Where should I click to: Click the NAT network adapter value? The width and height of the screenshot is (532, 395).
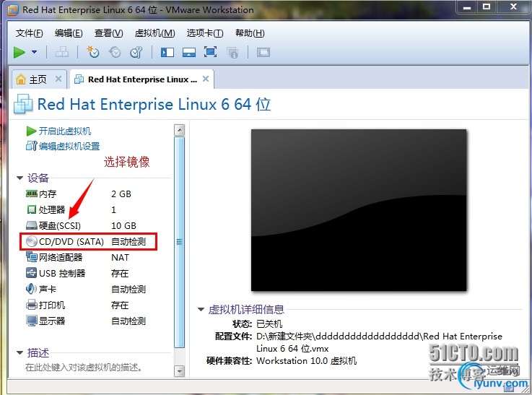pyautogui.click(x=120, y=258)
